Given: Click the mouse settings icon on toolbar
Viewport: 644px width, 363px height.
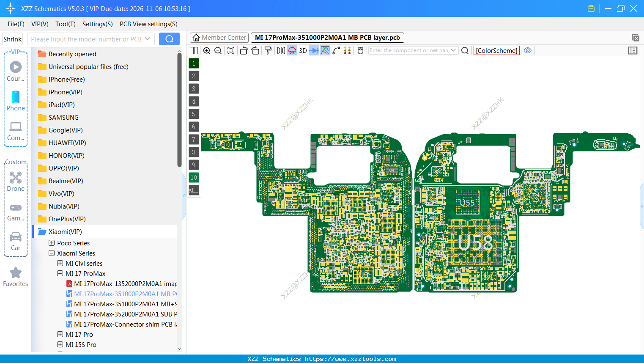Looking at the screenshot, I should [x=360, y=50].
